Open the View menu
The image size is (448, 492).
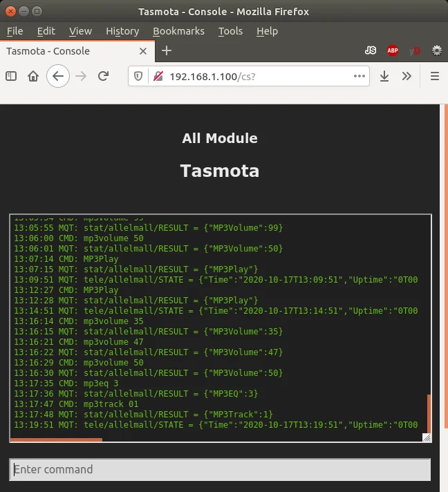click(80, 31)
